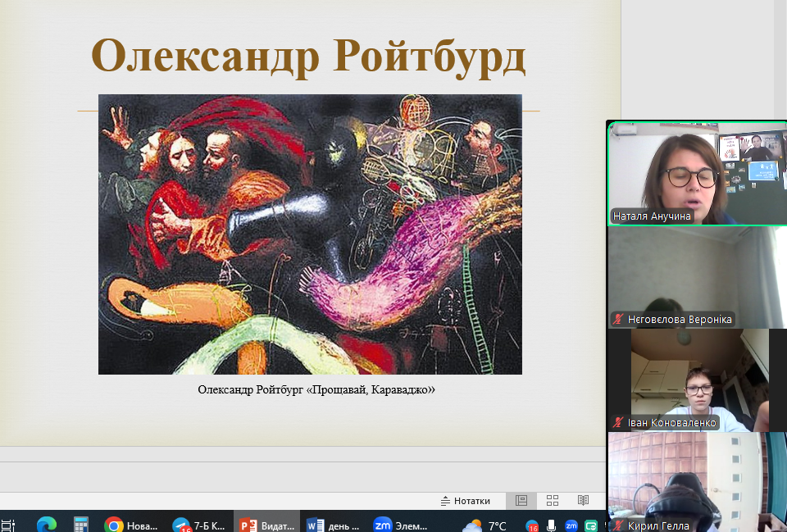Click the Zoom icon in system tray

(571, 526)
